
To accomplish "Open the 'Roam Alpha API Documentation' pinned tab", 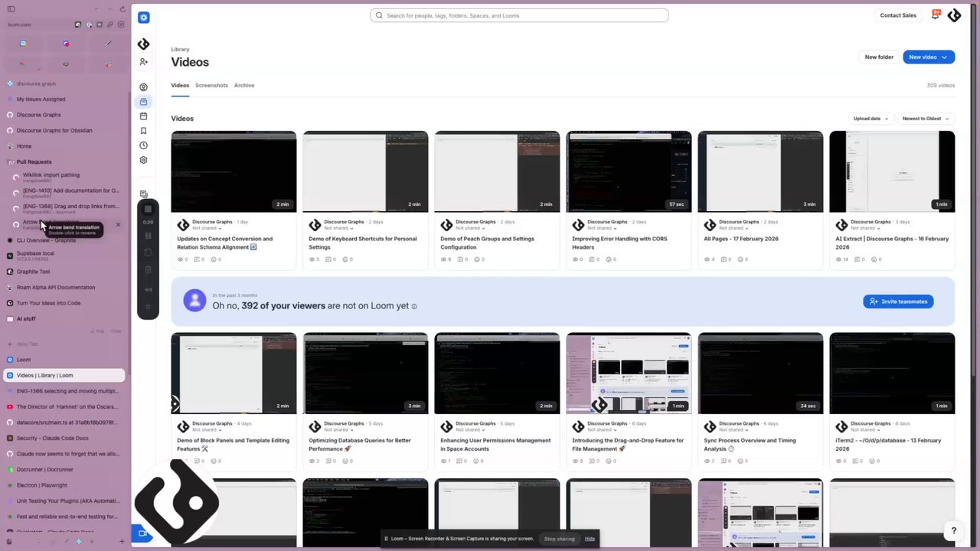I will (x=64, y=287).
